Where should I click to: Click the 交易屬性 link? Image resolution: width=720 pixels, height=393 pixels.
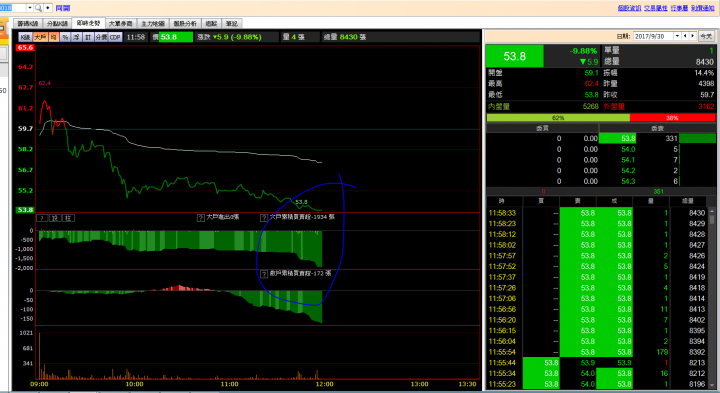coord(656,8)
